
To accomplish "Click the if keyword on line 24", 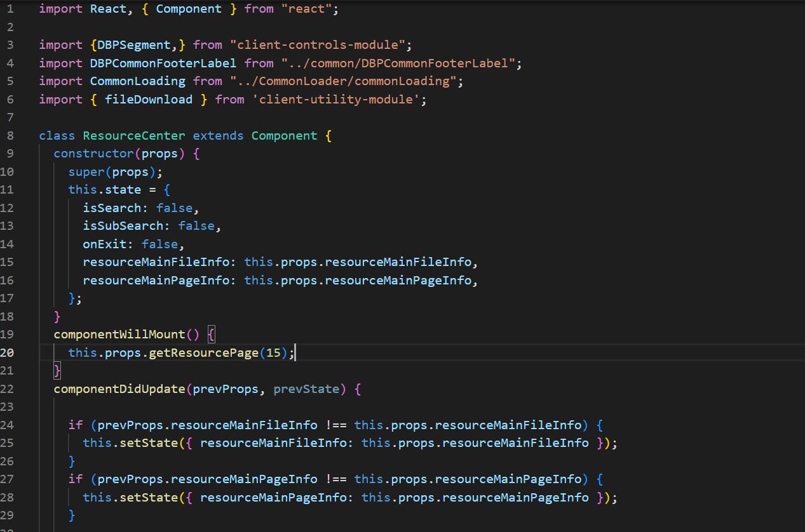I will tap(76, 425).
